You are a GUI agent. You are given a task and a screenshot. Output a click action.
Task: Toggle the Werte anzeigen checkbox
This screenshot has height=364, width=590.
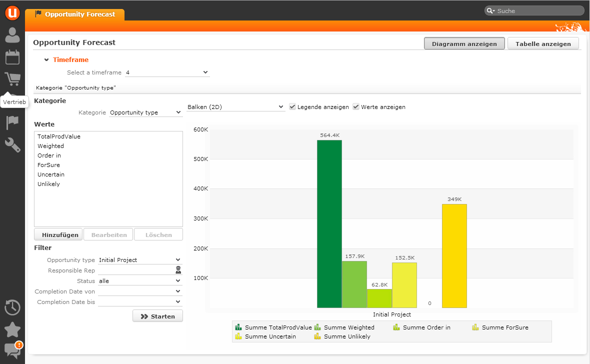point(356,107)
